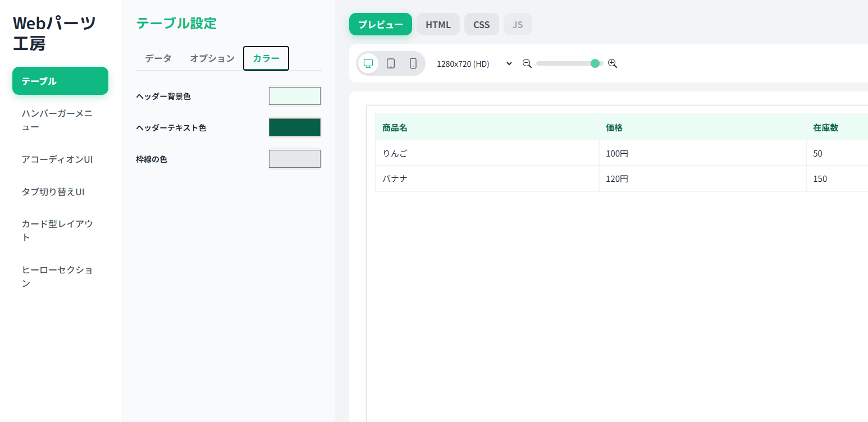This screenshot has height=422, width=868.
Task: Click the プレビュー button
Action: pyautogui.click(x=381, y=25)
